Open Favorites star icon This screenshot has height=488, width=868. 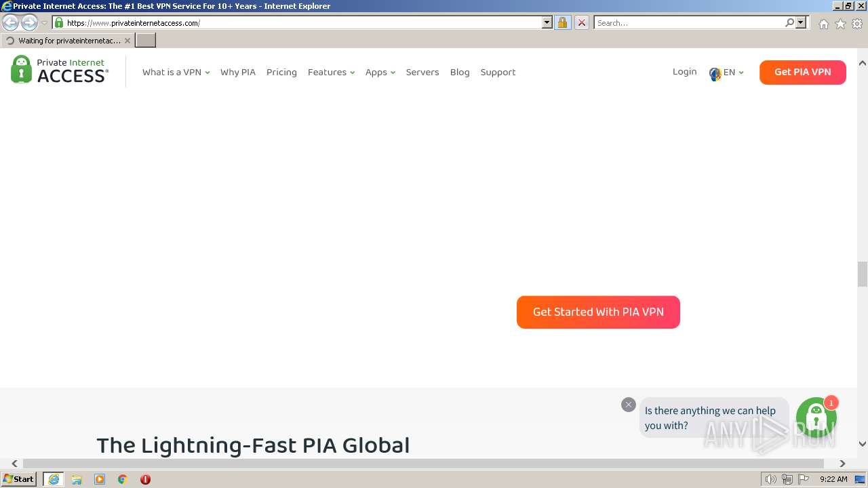click(x=840, y=24)
